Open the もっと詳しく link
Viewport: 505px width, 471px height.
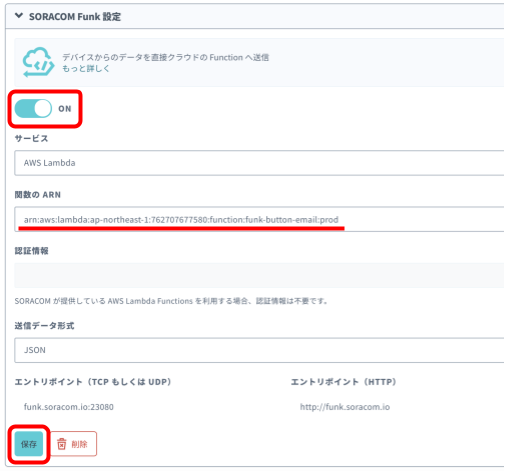click(86, 68)
